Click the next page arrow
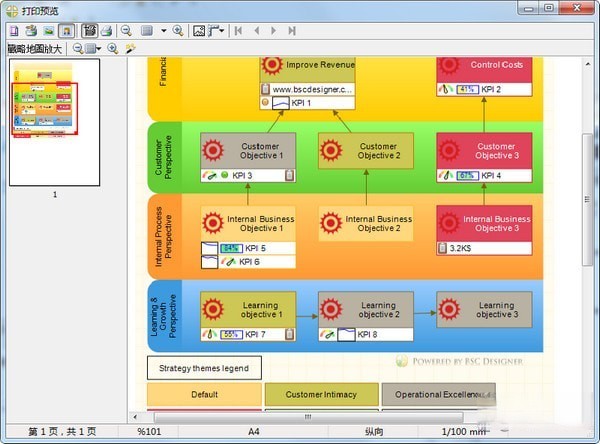 click(x=275, y=30)
